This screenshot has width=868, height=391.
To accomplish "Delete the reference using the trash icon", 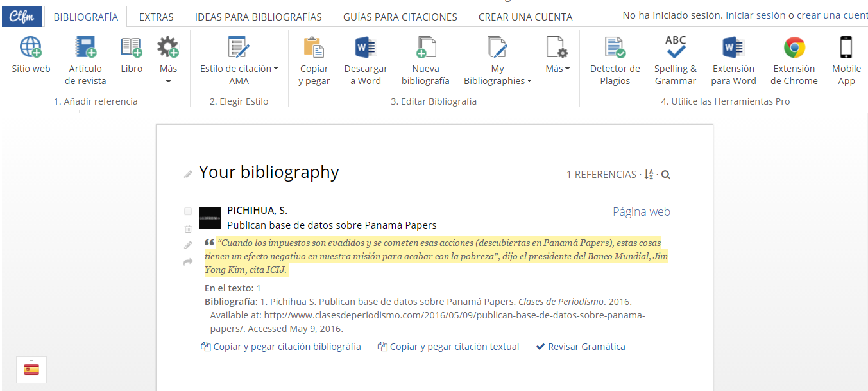I will [188, 229].
